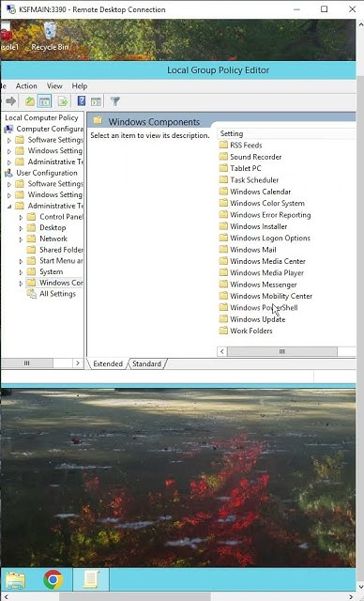
Task: Open the Action menu
Action: tap(26, 85)
